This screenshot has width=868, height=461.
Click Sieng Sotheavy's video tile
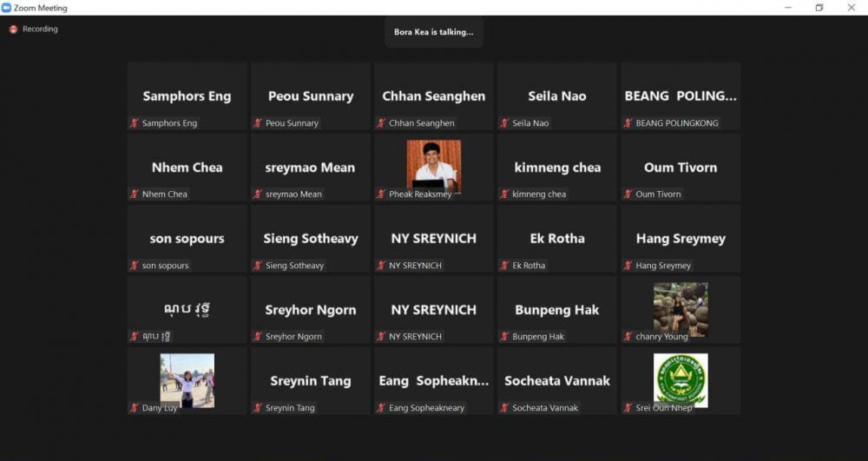click(311, 239)
